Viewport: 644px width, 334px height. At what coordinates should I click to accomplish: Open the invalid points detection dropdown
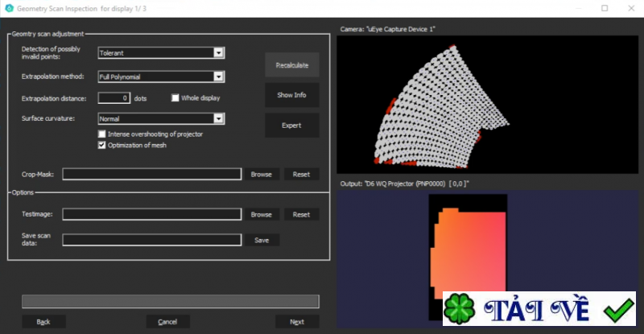click(218, 53)
